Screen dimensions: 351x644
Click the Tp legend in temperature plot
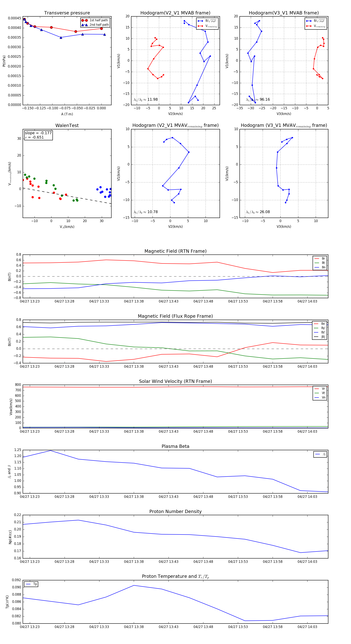click(31, 584)
